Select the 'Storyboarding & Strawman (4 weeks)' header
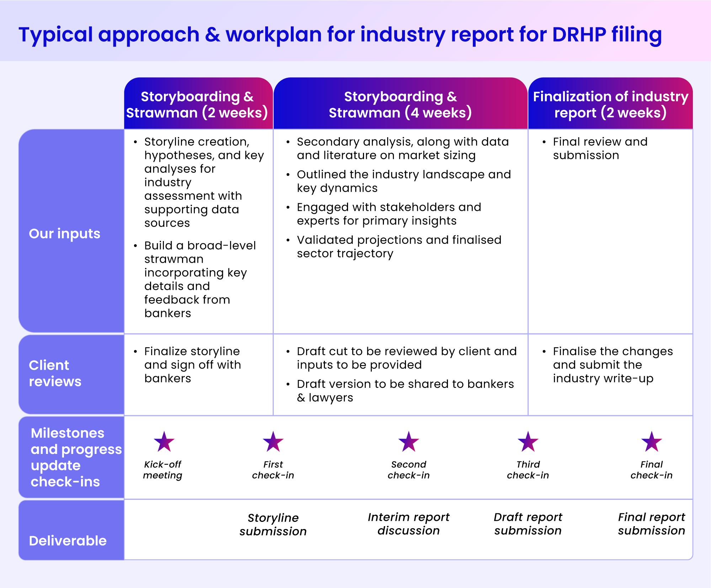This screenshot has width=711, height=588. tap(400, 103)
